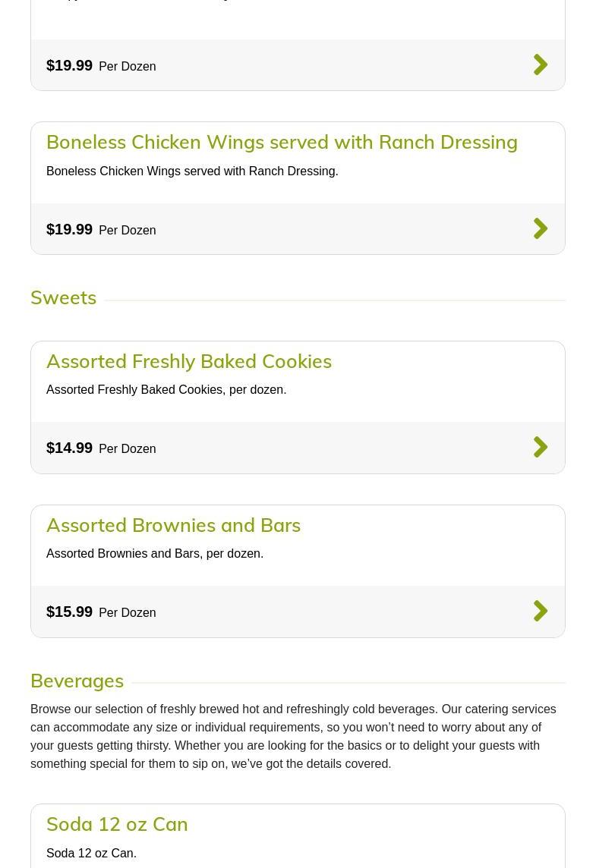Click the green chevron in the Boneless Chicken Wings card
The height and width of the screenshot is (868, 596).
540,228
